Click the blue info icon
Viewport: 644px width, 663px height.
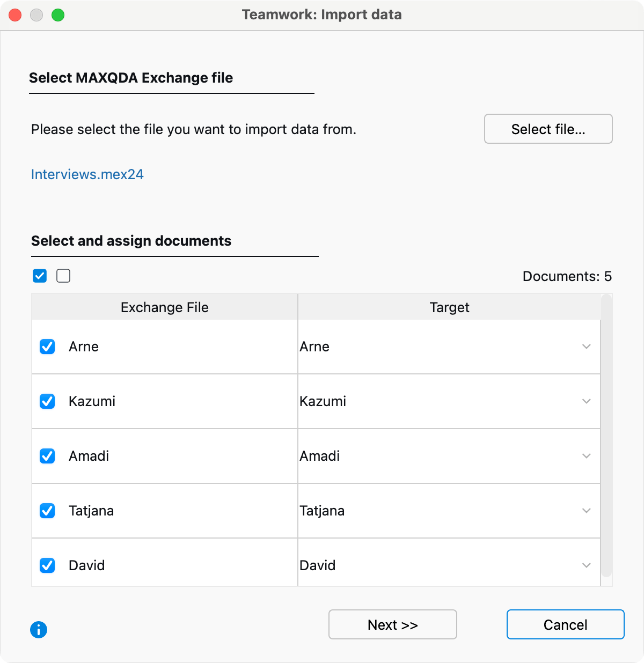(x=39, y=629)
